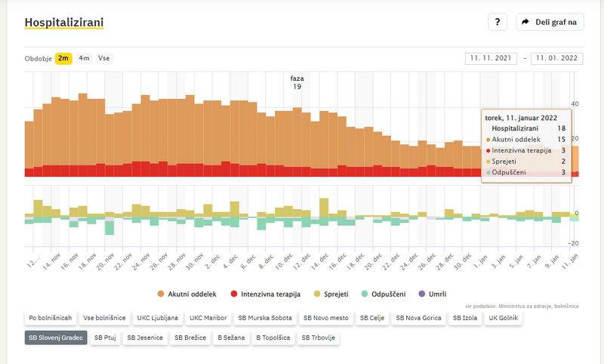Click the share arrow icon on Deli graf na
Viewport: 604px width, 364px height.
coord(526,23)
